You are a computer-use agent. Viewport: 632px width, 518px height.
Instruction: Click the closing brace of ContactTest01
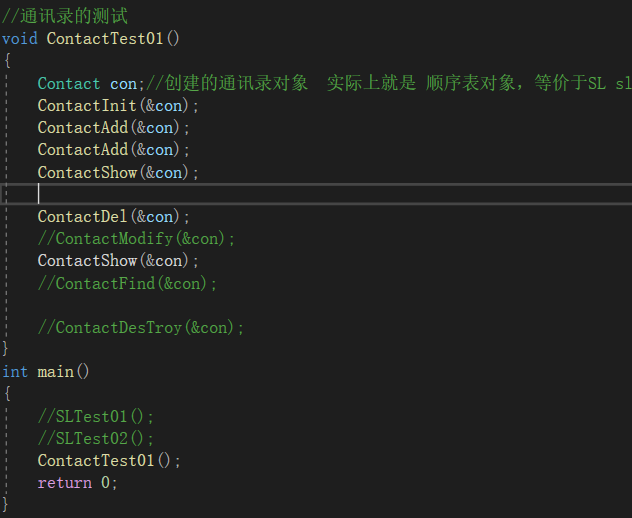tap(5, 348)
